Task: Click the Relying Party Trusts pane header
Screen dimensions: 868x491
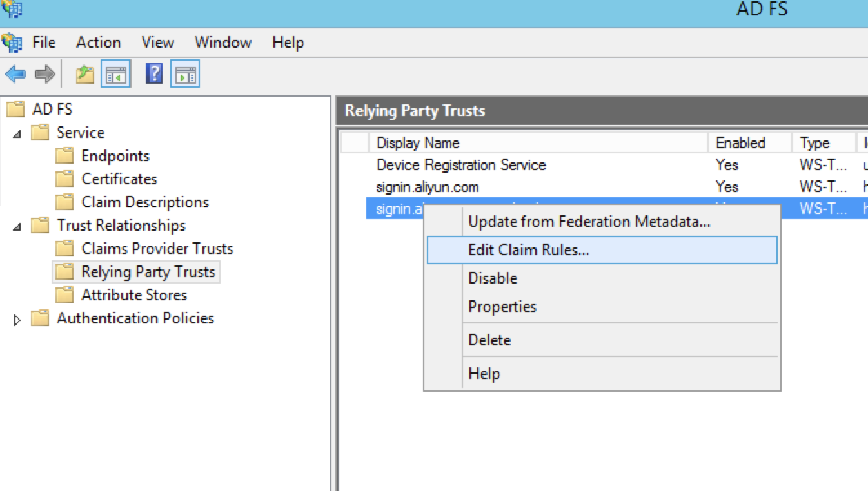Action: (602, 111)
